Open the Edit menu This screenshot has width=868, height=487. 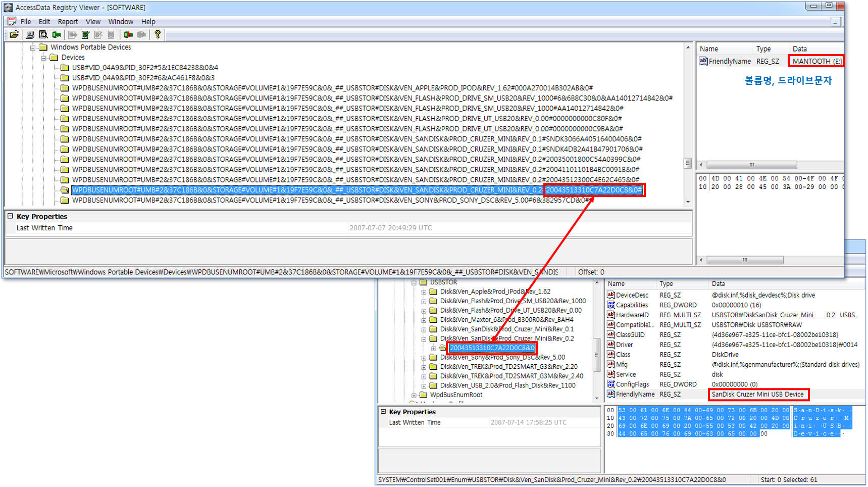click(44, 22)
